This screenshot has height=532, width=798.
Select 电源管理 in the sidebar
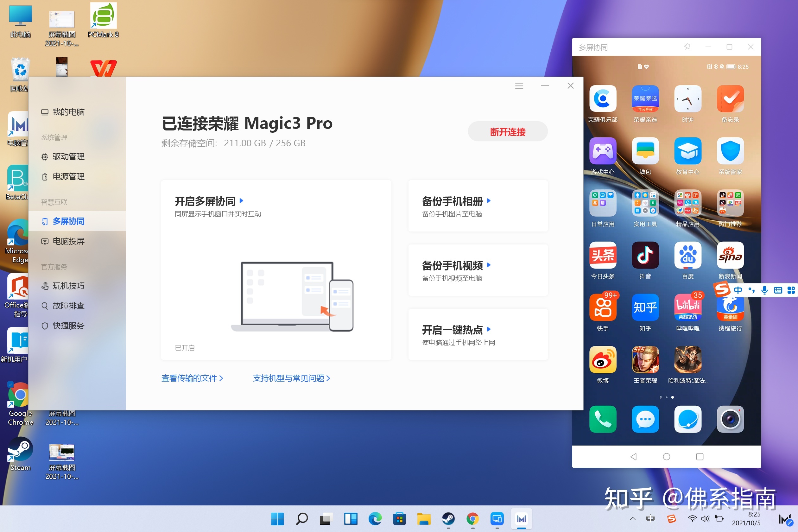77,177
